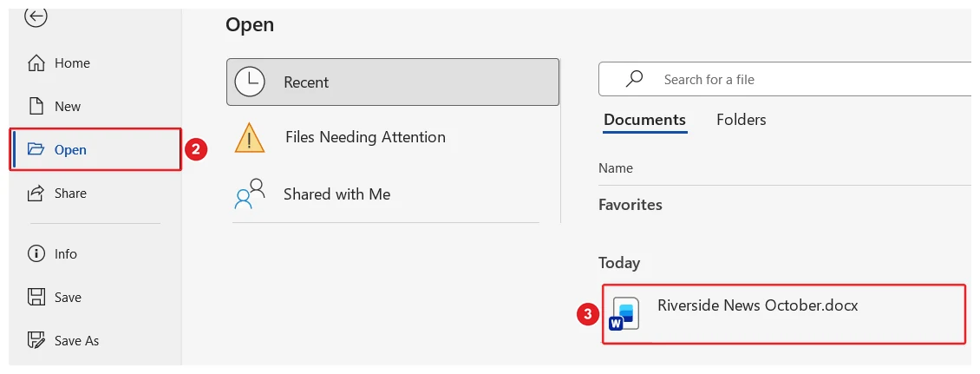Select Save As in the sidebar
980x374 pixels.
95,340
